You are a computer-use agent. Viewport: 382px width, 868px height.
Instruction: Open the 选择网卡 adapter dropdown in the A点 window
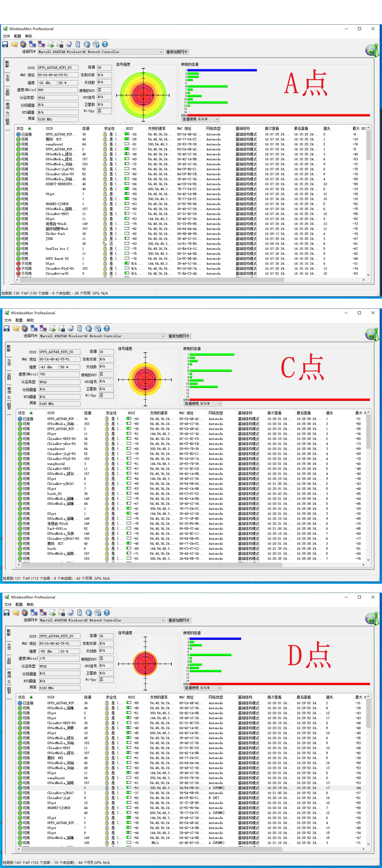tap(101, 52)
